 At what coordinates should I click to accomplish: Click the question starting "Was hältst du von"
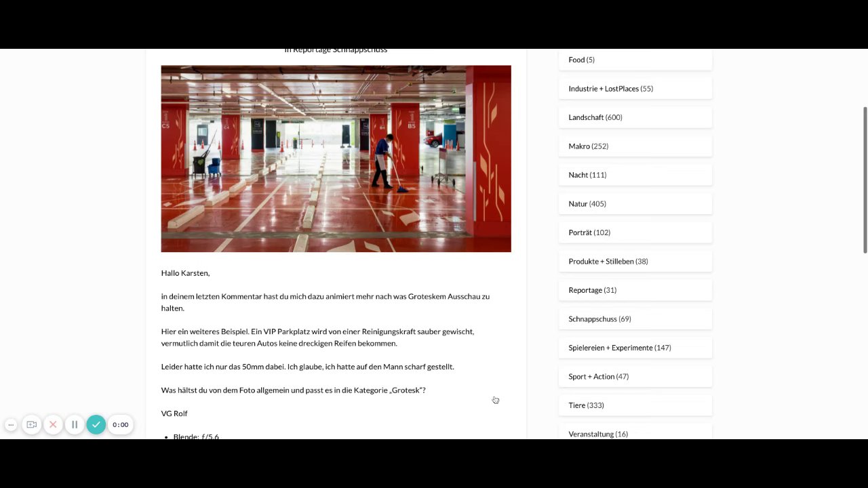click(x=293, y=390)
